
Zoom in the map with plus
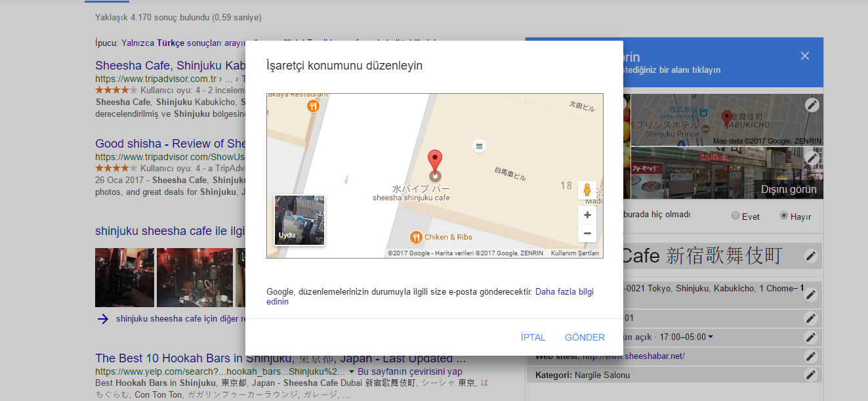[x=587, y=215]
